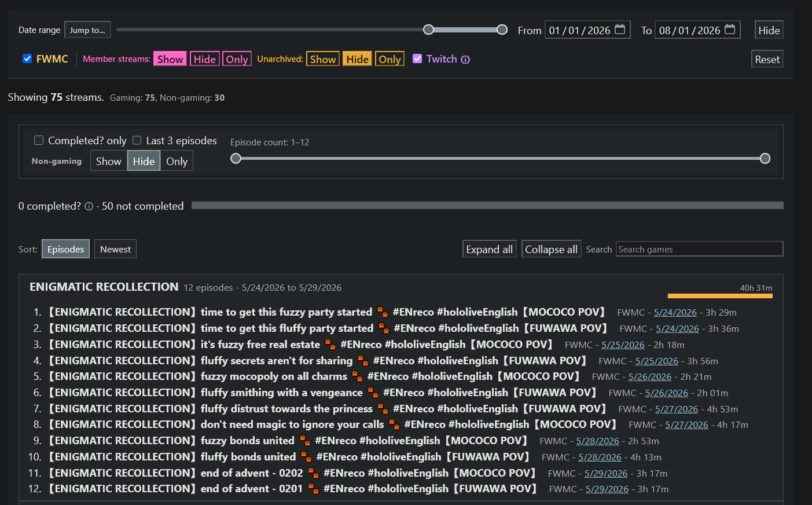
Task: Open the 5/26/2026 link for 'fluffy smithing' episode
Action: [x=667, y=393]
